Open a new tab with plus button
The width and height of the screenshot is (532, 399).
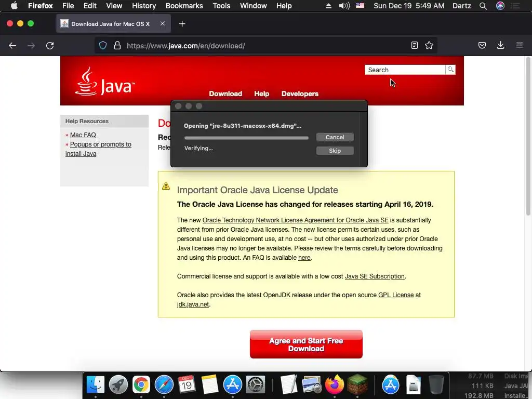[x=182, y=24]
